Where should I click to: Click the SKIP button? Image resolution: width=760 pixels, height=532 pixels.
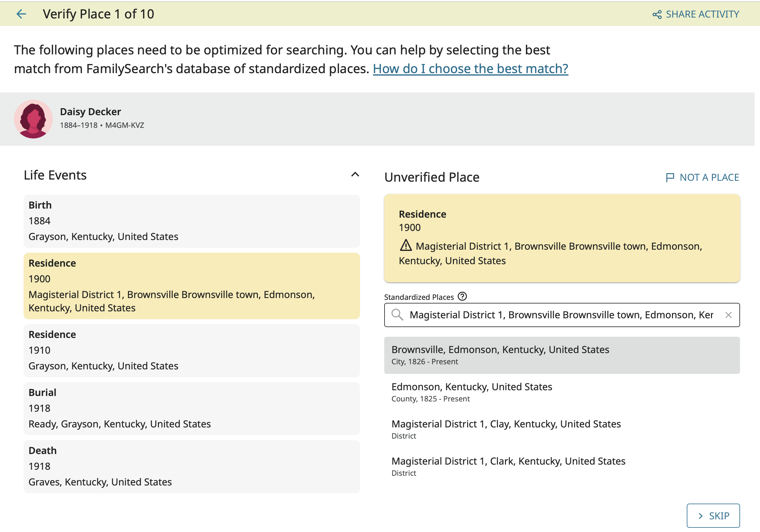713,515
